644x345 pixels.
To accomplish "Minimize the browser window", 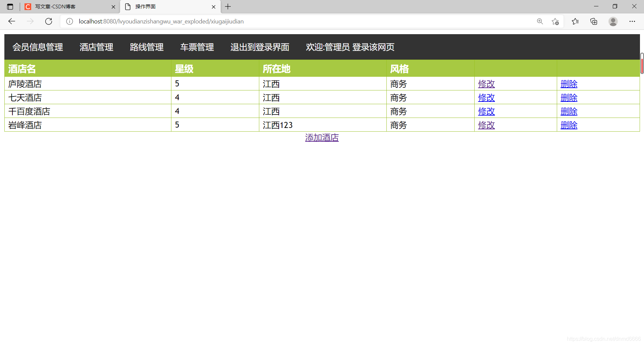I will pyautogui.click(x=596, y=6).
